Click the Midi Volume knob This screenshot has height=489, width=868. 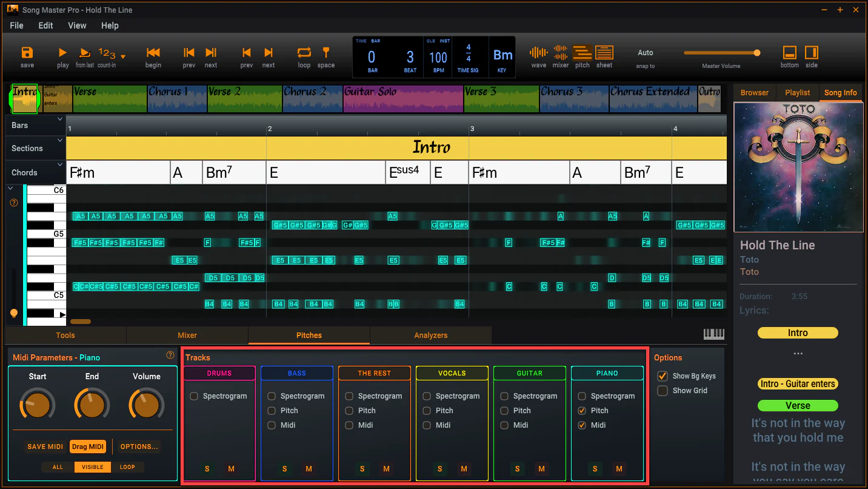tap(147, 404)
